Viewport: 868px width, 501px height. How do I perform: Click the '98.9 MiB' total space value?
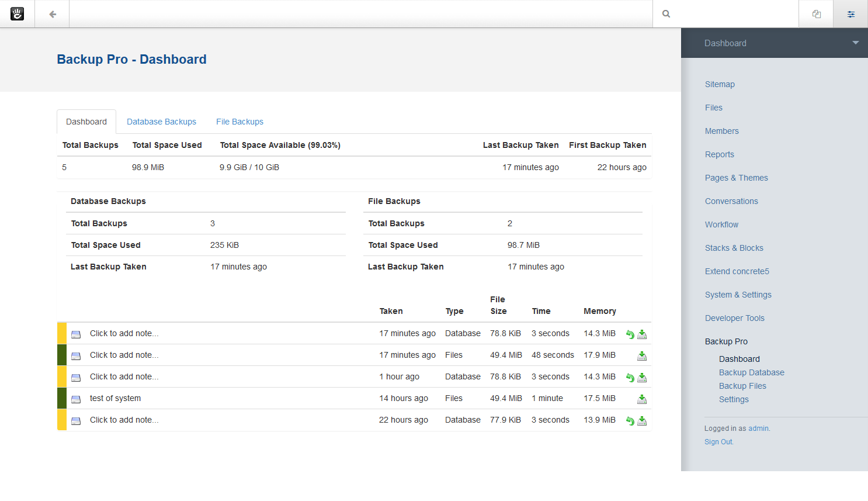[x=148, y=167]
